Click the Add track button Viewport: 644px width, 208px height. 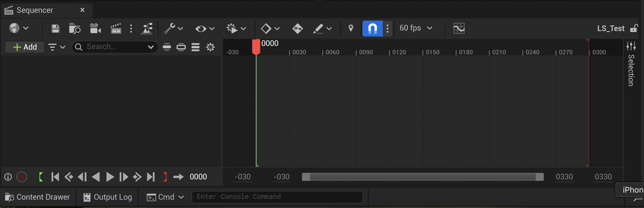click(x=25, y=47)
